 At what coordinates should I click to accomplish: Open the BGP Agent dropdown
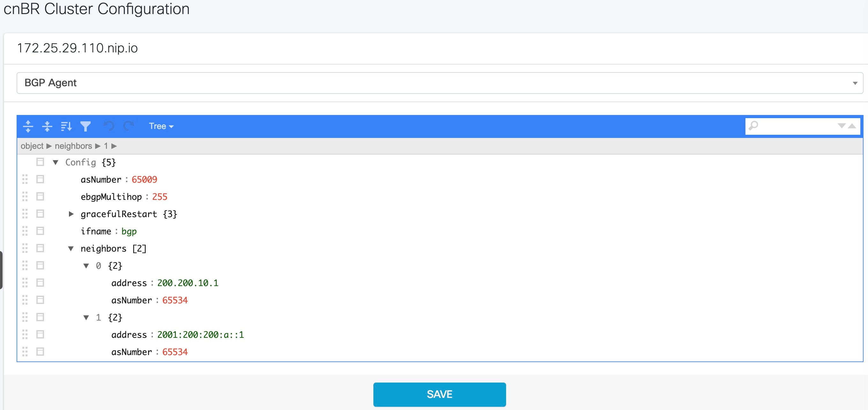coord(440,83)
